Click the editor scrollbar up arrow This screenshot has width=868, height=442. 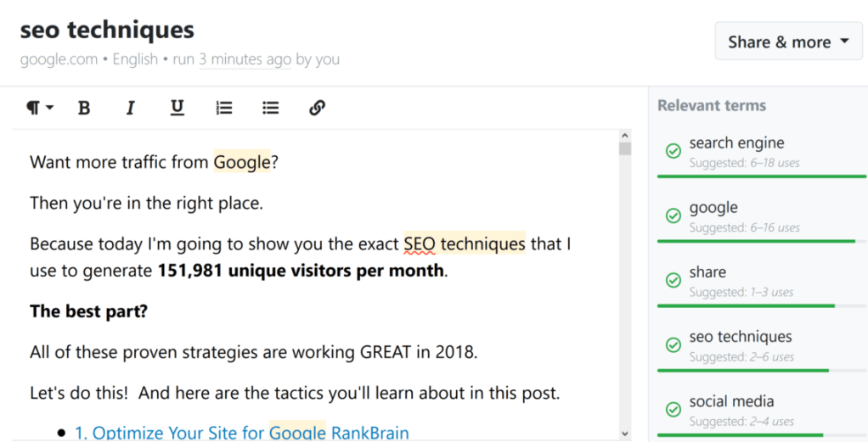click(625, 136)
